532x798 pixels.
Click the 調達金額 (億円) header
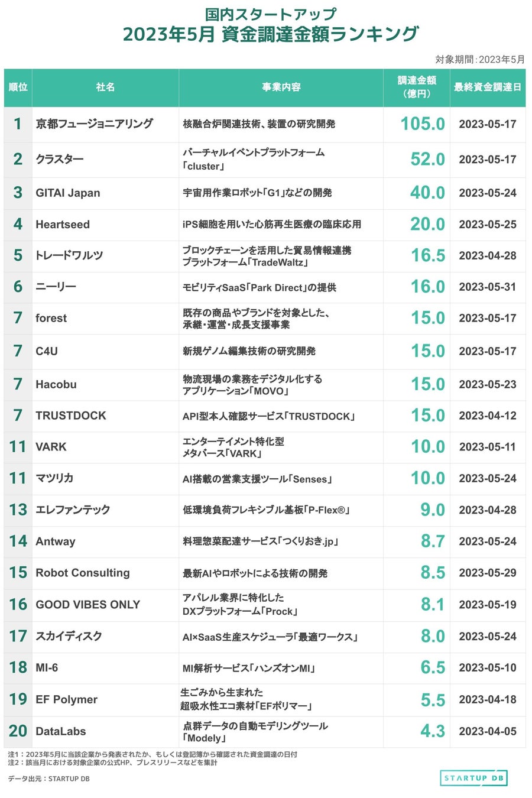point(417,87)
